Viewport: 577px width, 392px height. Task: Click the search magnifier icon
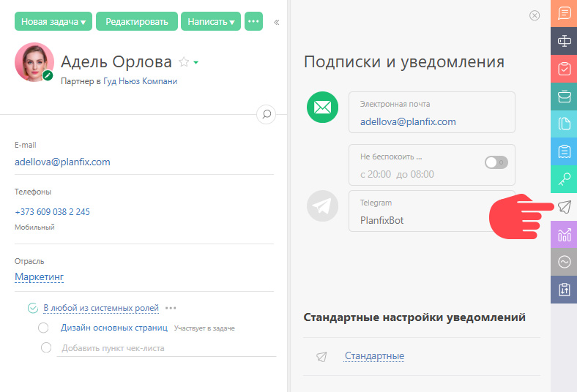(266, 114)
